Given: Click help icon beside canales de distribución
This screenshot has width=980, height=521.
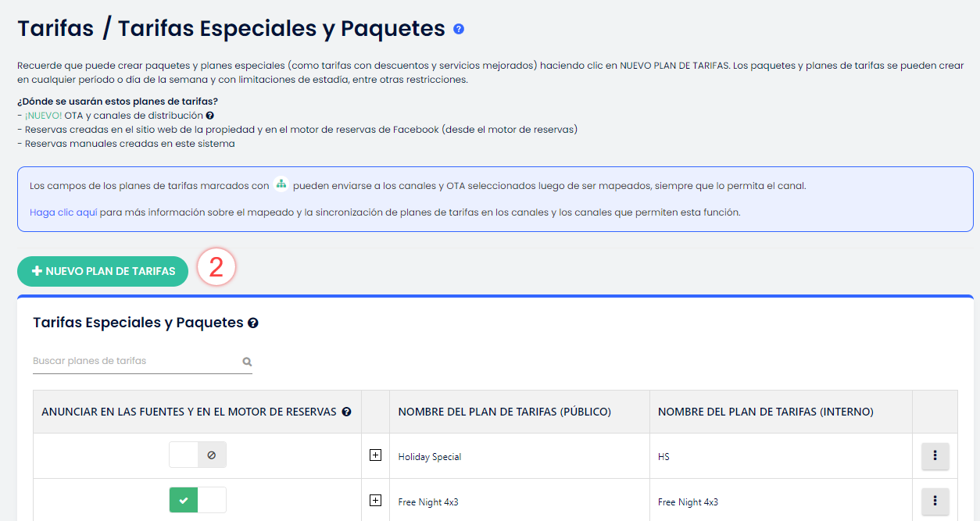Looking at the screenshot, I should click(x=210, y=116).
